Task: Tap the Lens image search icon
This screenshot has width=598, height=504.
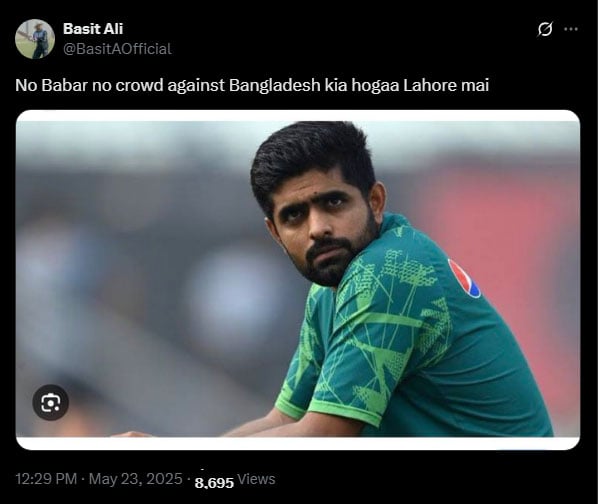Action: pos(51,403)
